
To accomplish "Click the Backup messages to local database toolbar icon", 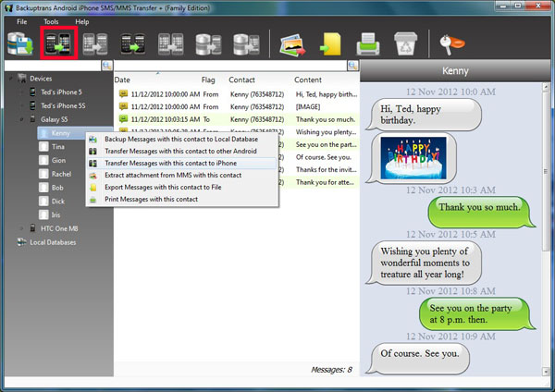I will 20,43.
